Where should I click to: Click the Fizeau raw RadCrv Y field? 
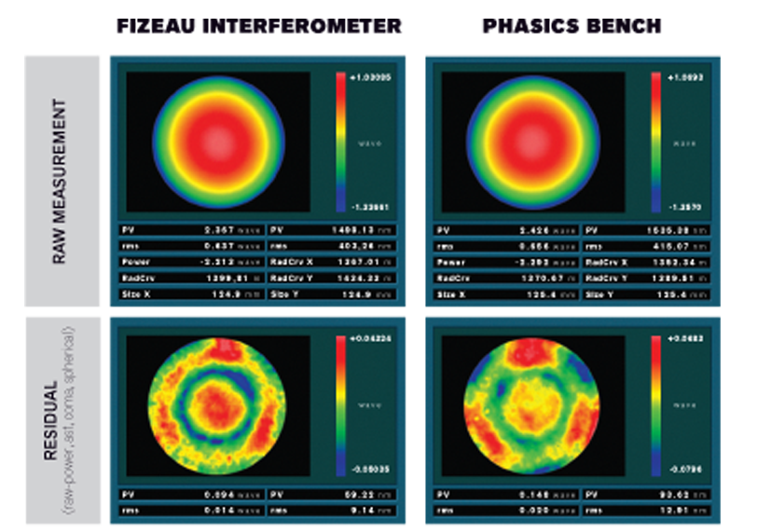pyautogui.click(x=332, y=278)
